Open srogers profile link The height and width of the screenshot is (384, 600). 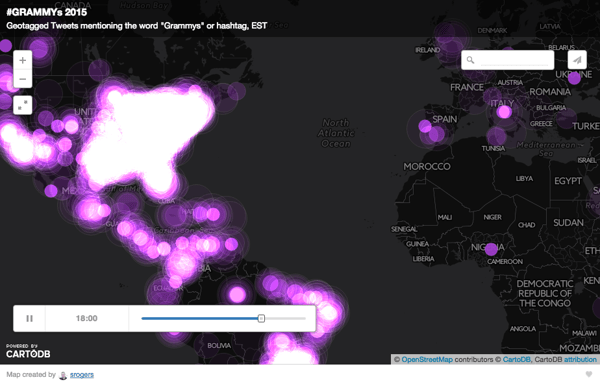point(82,375)
